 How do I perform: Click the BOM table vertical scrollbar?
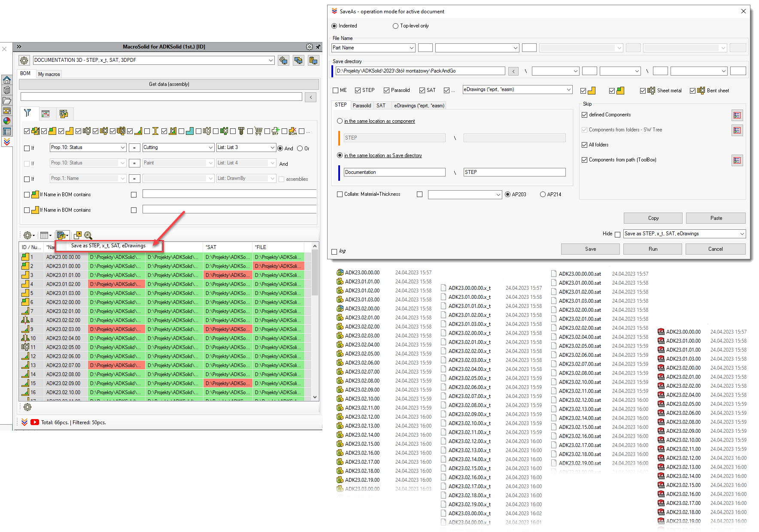pos(315,322)
